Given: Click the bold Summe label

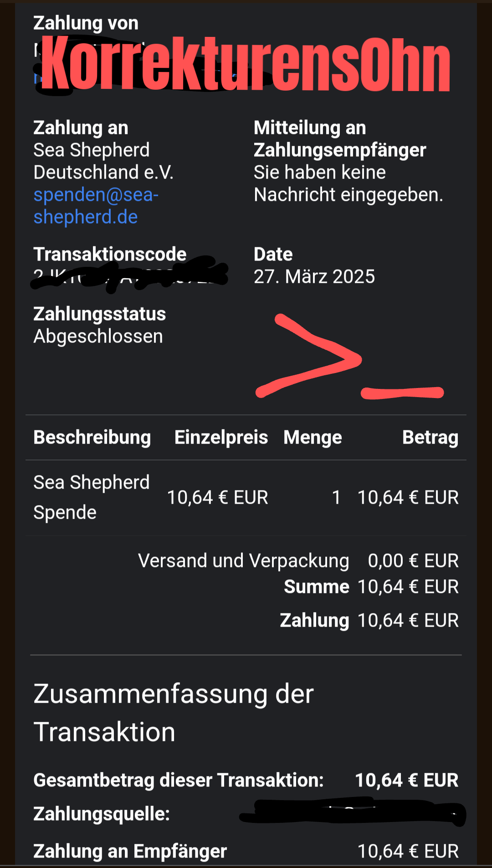Looking at the screenshot, I should coord(316,587).
